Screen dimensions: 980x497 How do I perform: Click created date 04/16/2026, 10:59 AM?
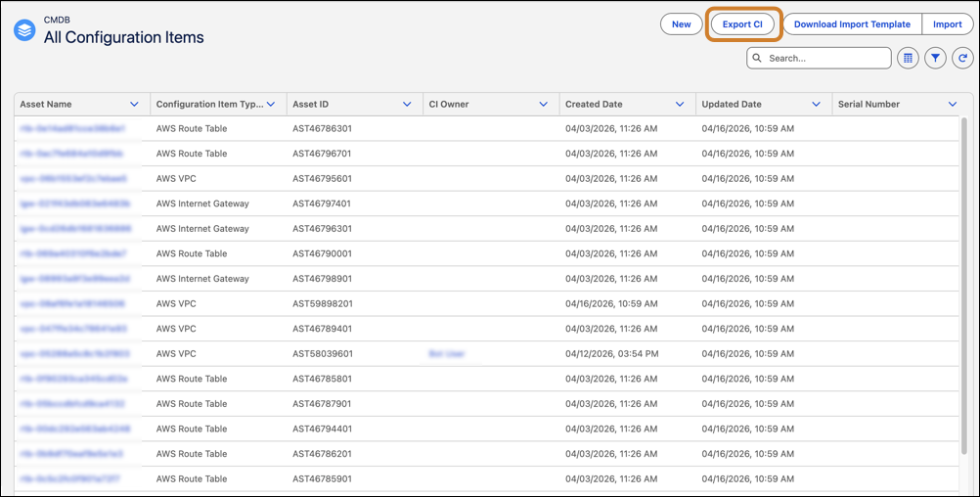pyautogui.click(x=611, y=304)
